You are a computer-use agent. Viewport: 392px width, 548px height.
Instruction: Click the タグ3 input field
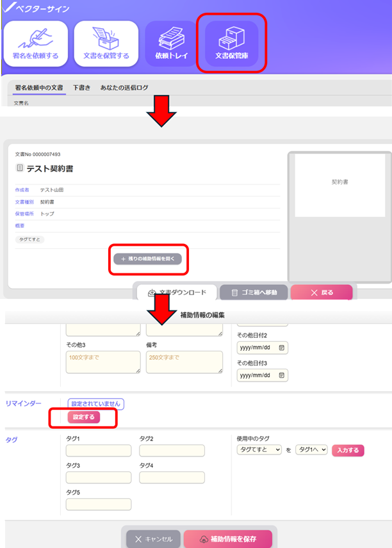99,478
